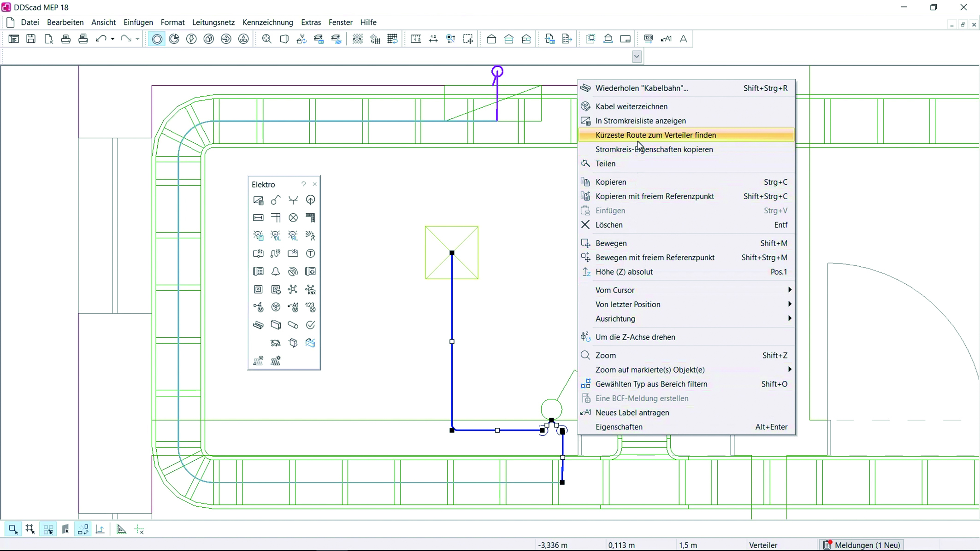Close the Elektro tool palette
The width and height of the screenshot is (980, 551).
tap(315, 184)
